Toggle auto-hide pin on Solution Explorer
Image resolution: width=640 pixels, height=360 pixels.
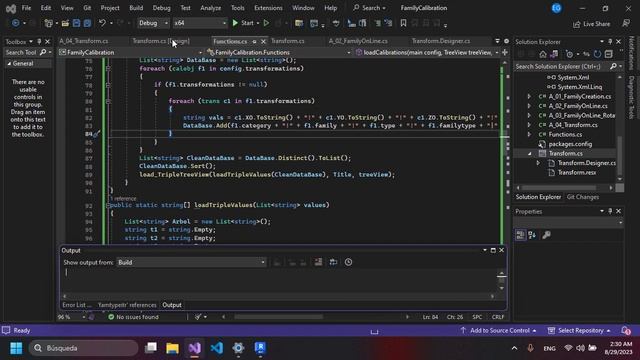[x=610, y=42]
